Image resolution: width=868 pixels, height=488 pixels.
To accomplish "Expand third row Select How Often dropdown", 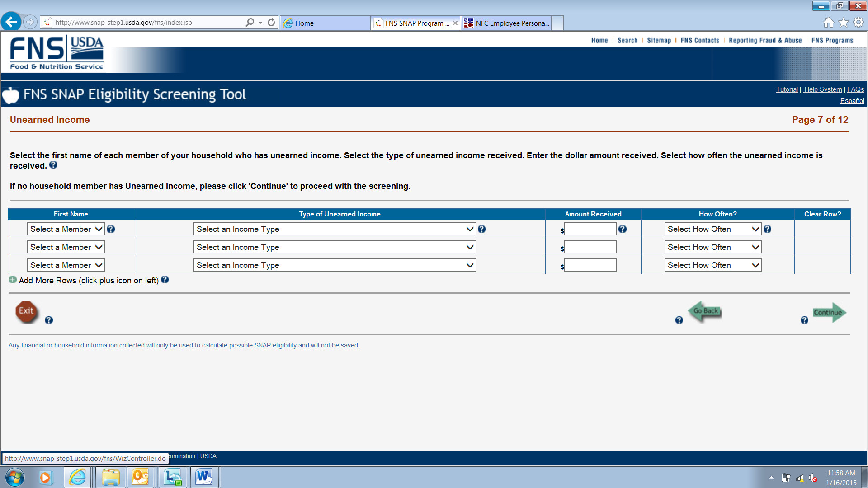I will (x=713, y=265).
